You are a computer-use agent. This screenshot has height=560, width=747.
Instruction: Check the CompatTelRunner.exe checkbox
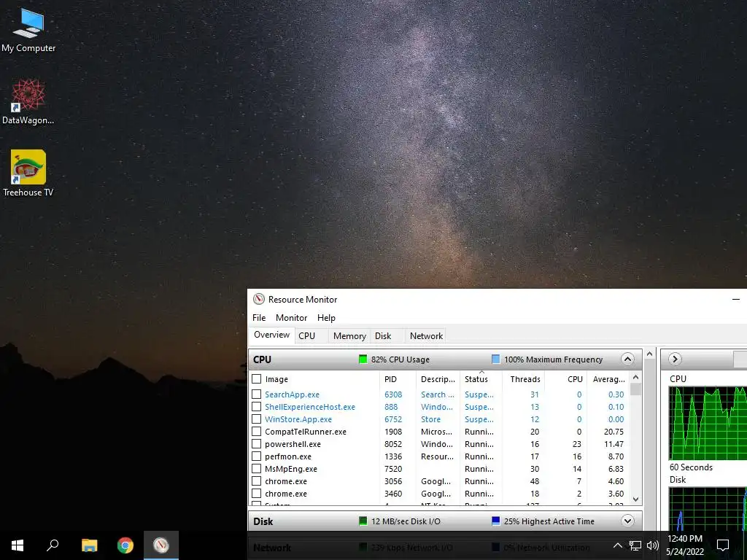tap(256, 432)
